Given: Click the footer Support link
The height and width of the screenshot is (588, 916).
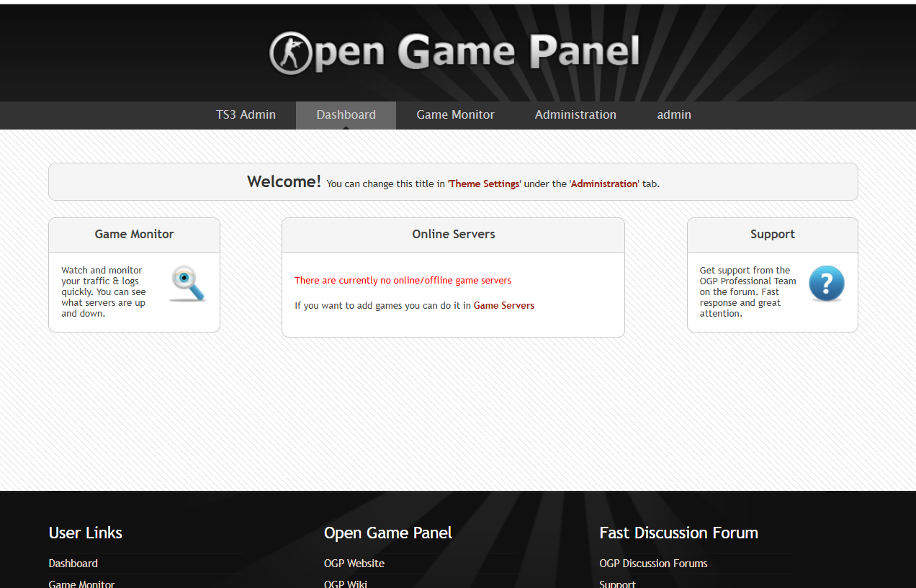Looking at the screenshot, I should click(x=617, y=584).
